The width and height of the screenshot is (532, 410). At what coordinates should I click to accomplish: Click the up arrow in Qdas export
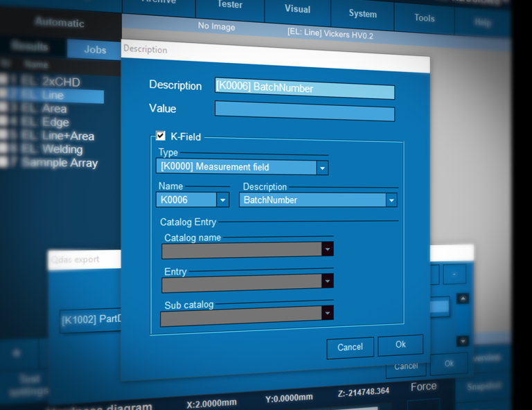[x=463, y=298]
